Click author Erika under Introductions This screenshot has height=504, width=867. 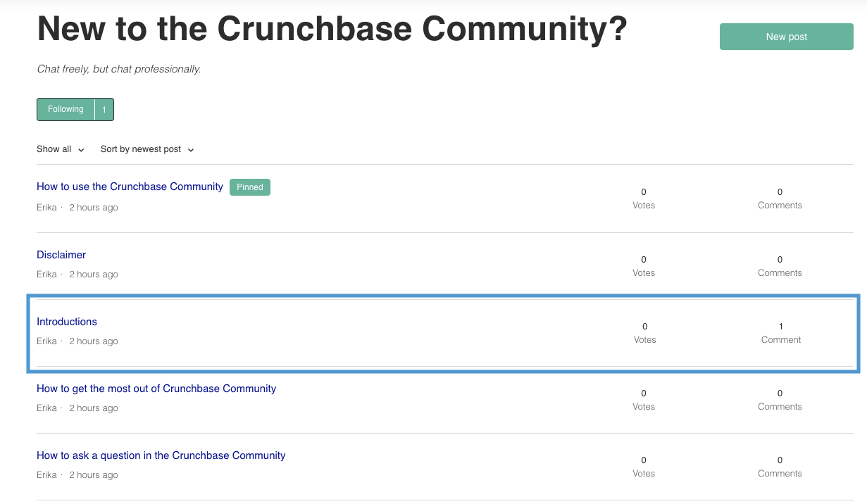(46, 341)
